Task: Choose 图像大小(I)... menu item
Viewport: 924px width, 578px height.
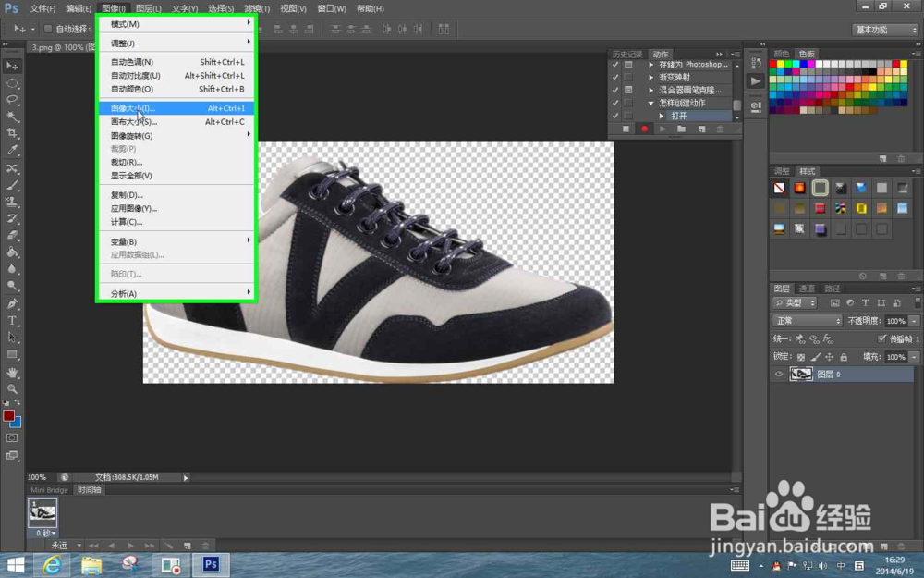Action: coord(176,108)
